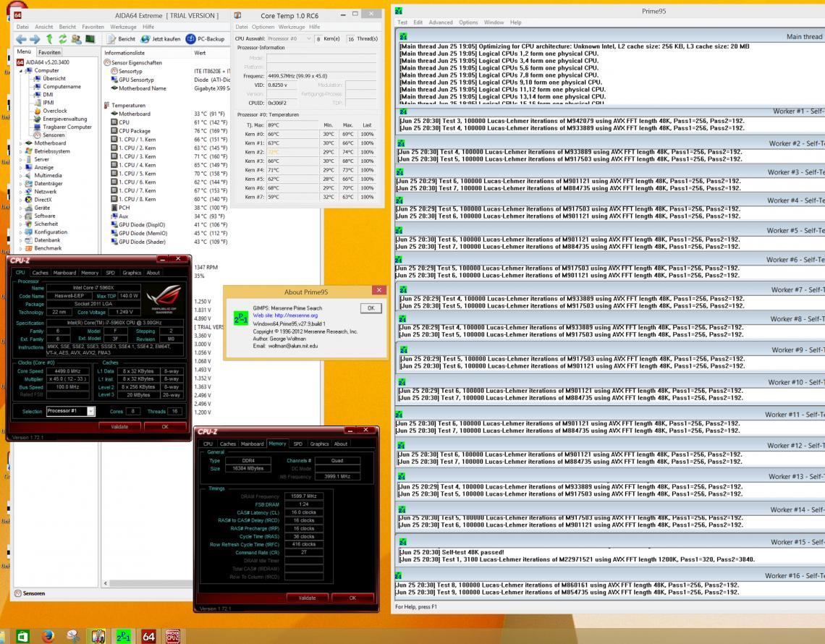825x644 pixels.
Task: Open Bericht report toolbar button
Action: pos(121,39)
